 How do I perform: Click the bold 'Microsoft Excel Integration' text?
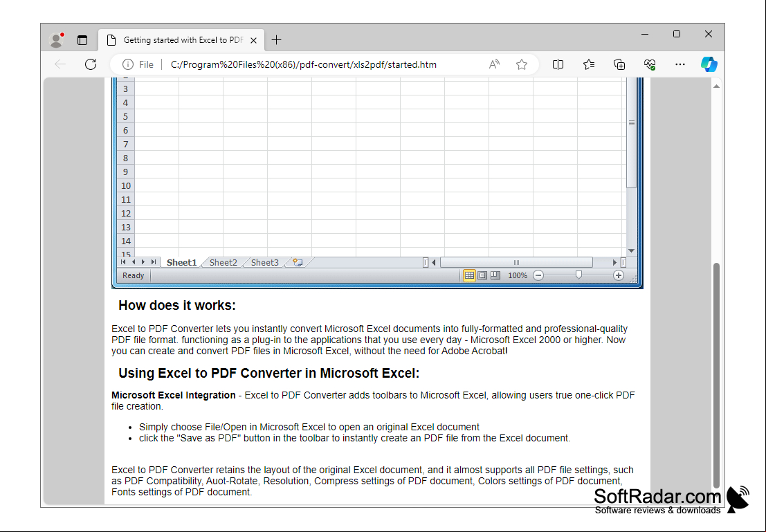click(174, 395)
